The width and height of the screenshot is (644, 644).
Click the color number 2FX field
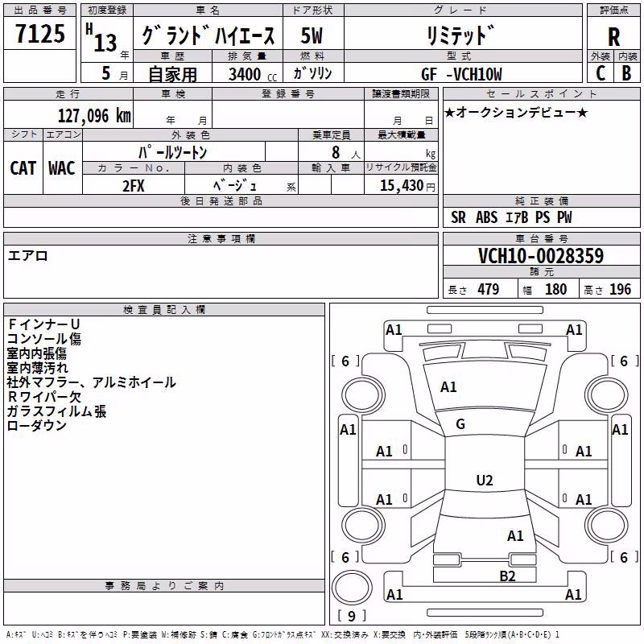134,186
